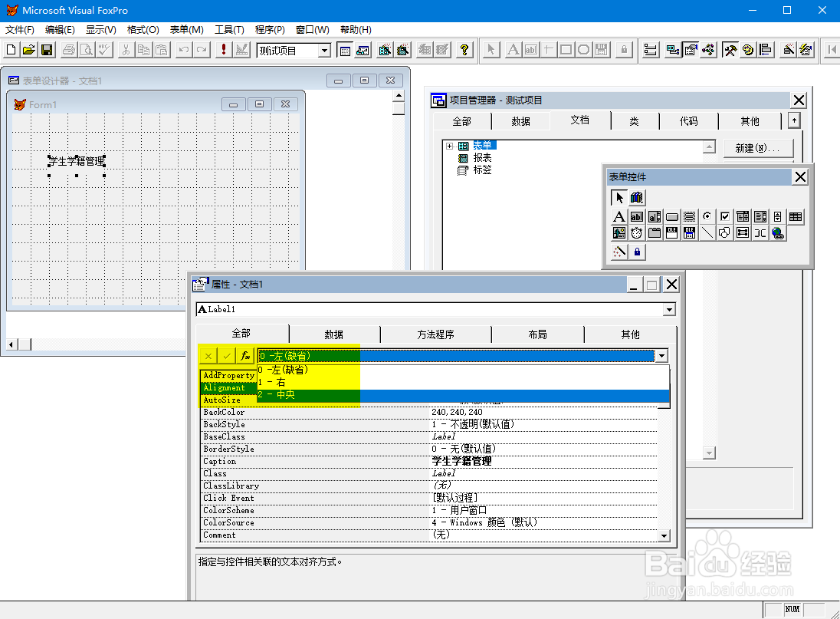Select the Line control tool
Image resolution: width=840 pixels, height=619 pixels.
click(707, 233)
